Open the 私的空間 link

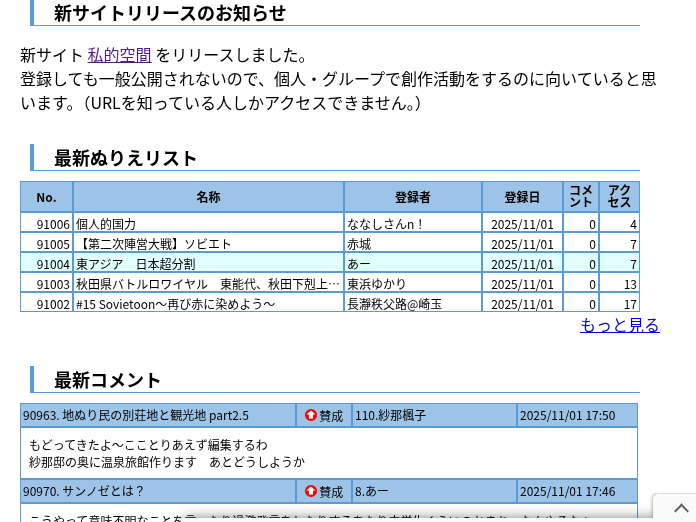(x=119, y=55)
